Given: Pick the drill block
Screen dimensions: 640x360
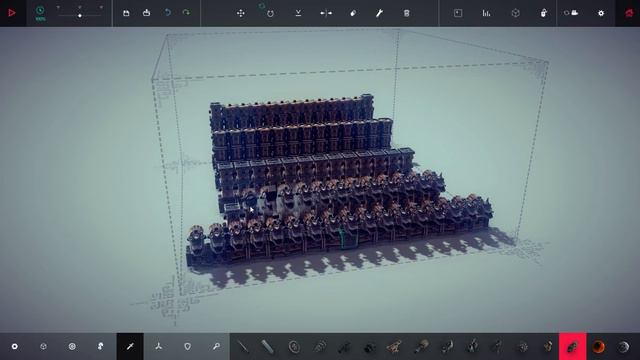Looking at the screenshot, I should tap(320, 347).
